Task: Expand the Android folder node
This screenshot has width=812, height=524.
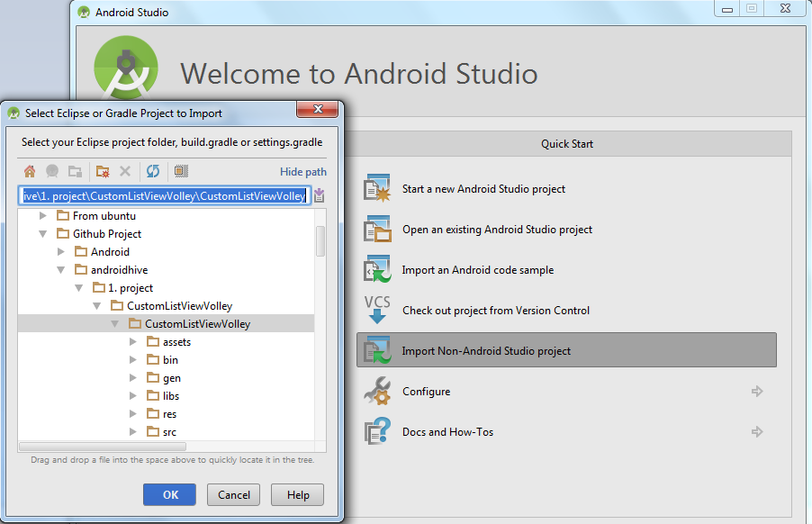Action: tap(61, 251)
